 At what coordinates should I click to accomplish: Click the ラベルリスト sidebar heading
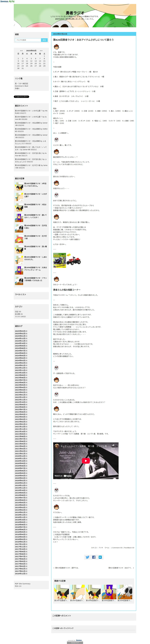pyautogui.click(x=21, y=294)
